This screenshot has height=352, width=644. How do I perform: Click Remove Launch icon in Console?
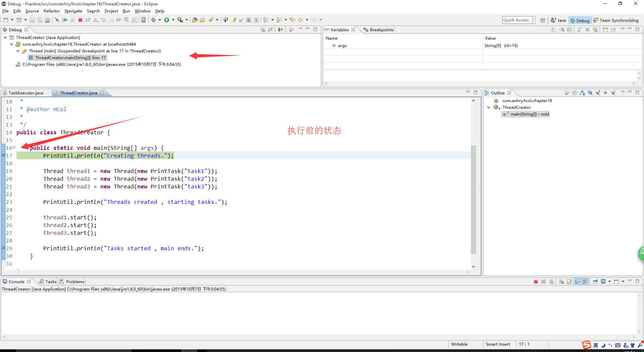[x=543, y=281]
